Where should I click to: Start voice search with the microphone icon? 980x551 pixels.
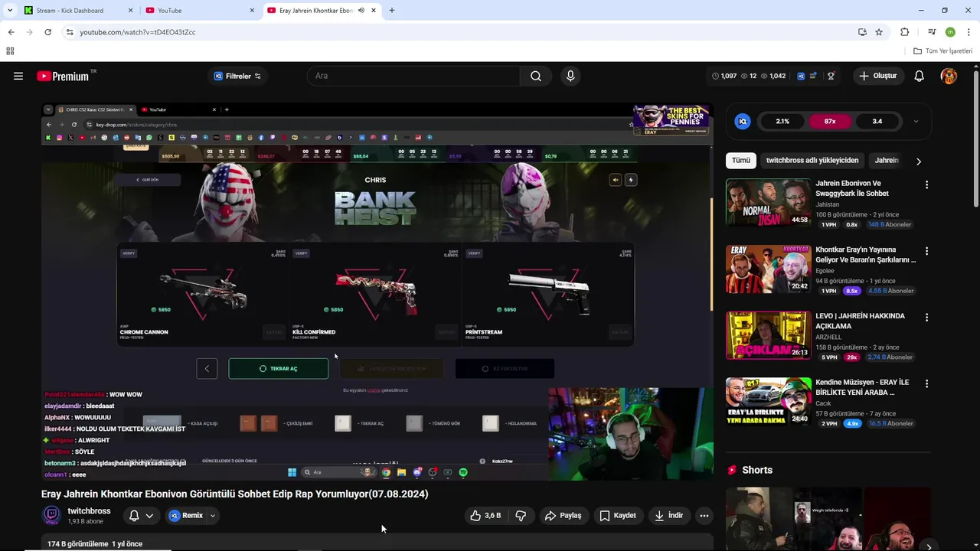570,76
